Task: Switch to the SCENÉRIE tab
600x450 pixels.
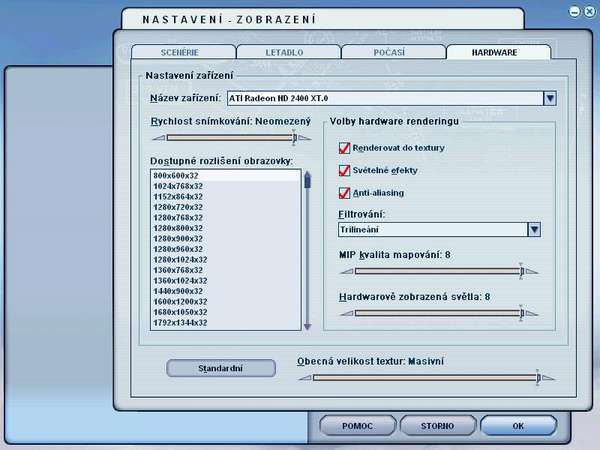Action: [175, 52]
